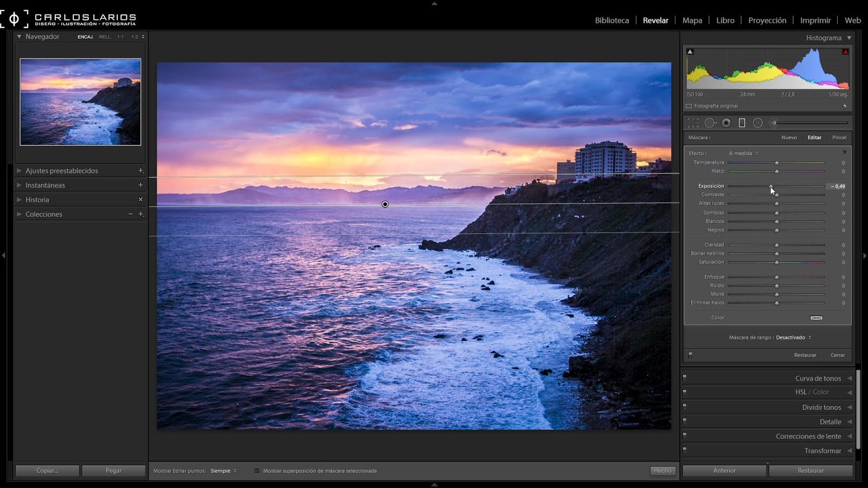
Task: Collapse the Navegador panel
Action: pyautogui.click(x=20, y=36)
